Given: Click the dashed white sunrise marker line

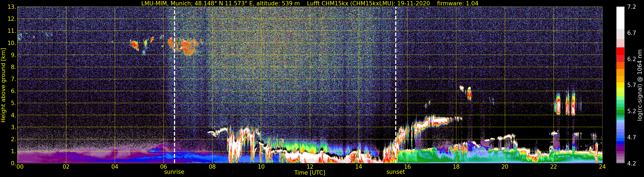Looking at the screenshot, I should 174,85.
